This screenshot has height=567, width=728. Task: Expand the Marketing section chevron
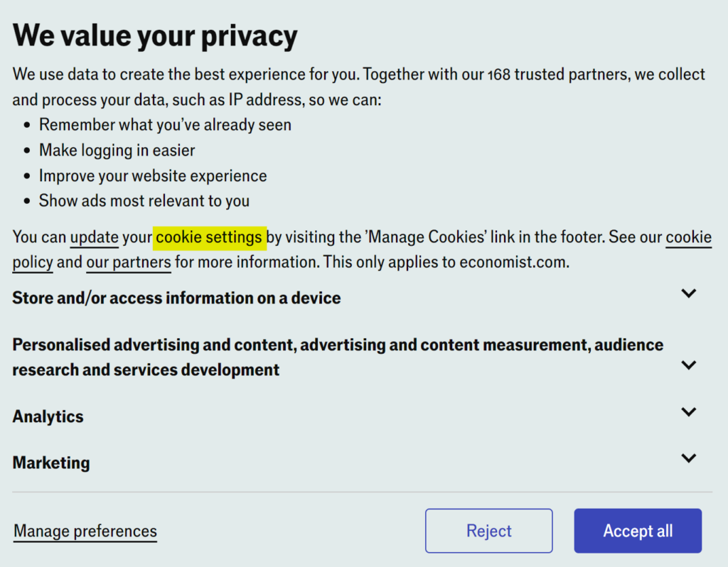click(688, 458)
